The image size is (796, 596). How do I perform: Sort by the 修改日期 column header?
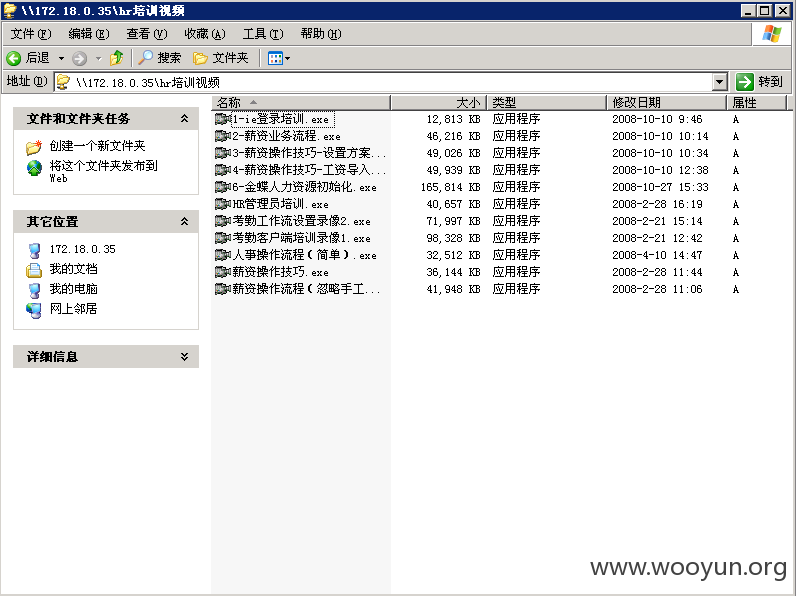[667, 103]
